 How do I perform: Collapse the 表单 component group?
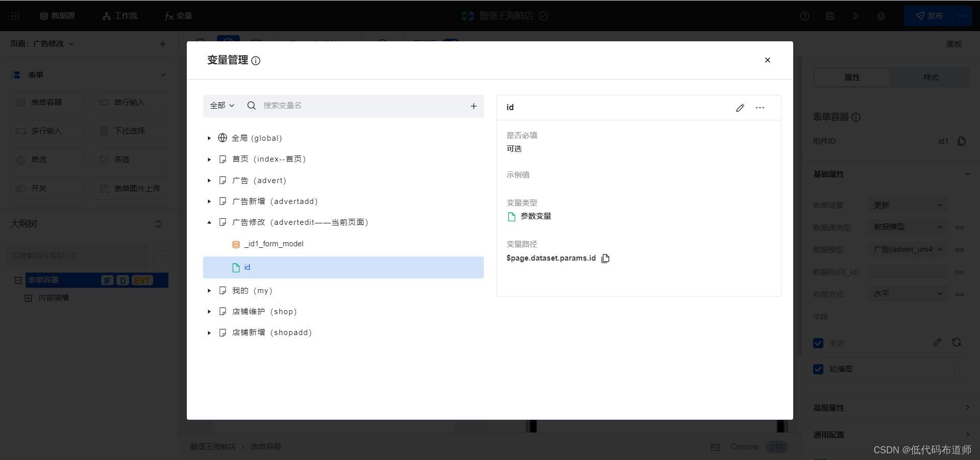pos(163,75)
